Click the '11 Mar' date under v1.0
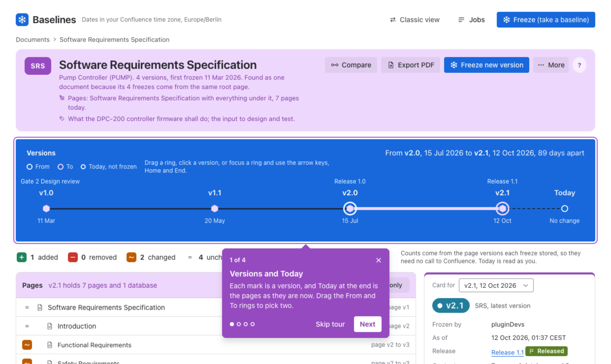Image resolution: width=611 pixels, height=364 pixels. [x=46, y=221]
